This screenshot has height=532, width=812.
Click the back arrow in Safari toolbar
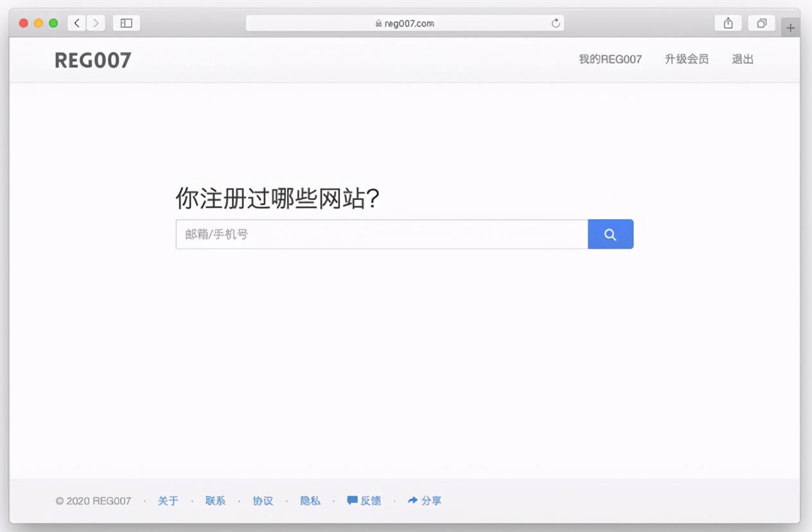[x=76, y=22]
